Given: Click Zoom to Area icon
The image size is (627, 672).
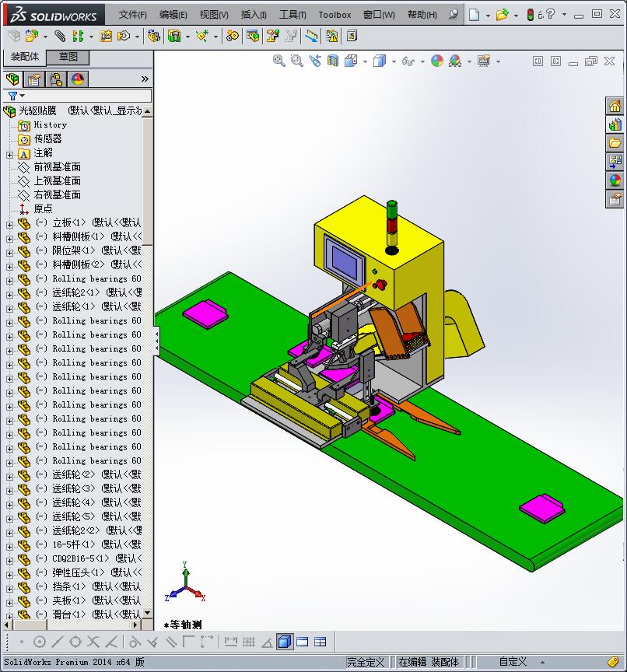Looking at the screenshot, I should (296, 61).
